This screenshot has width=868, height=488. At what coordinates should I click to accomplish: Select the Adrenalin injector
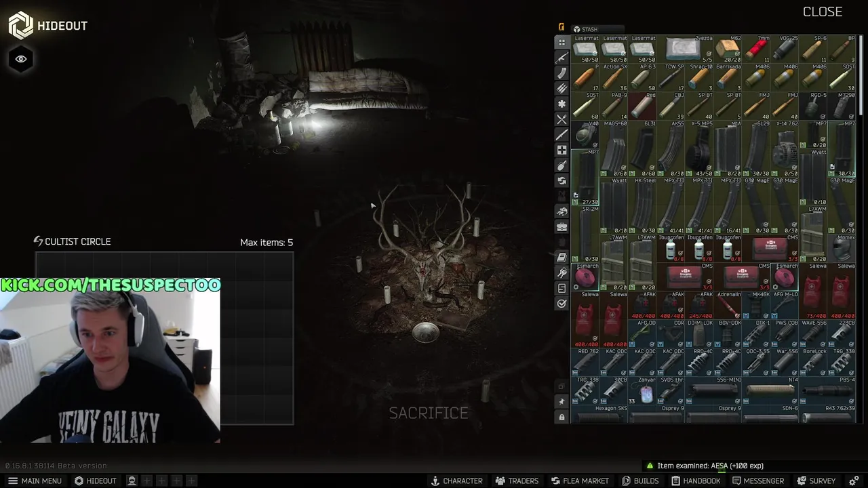point(728,305)
